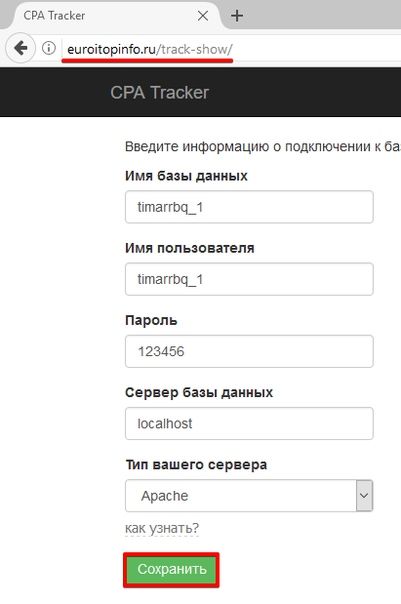Image resolution: width=401 pixels, height=604 pixels.
Task: Focus the Сервер базы данных localhost field
Action: tap(249, 423)
